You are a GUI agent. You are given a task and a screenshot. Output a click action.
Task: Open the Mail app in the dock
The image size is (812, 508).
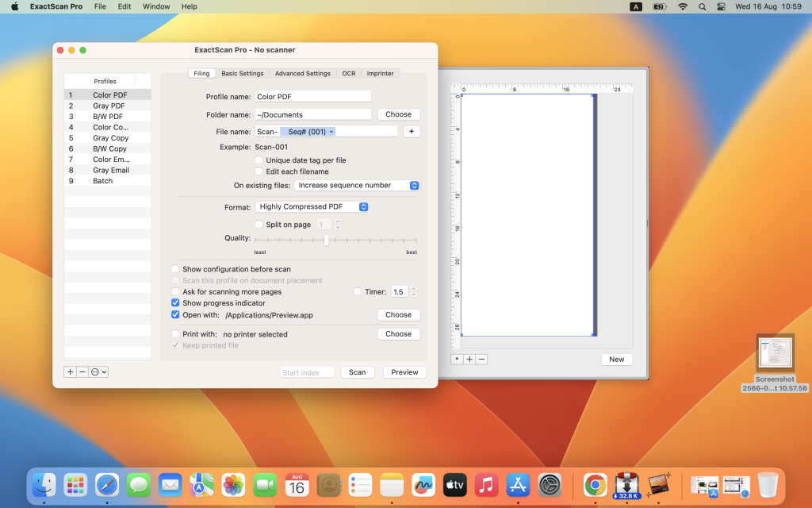pyautogui.click(x=170, y=485)
